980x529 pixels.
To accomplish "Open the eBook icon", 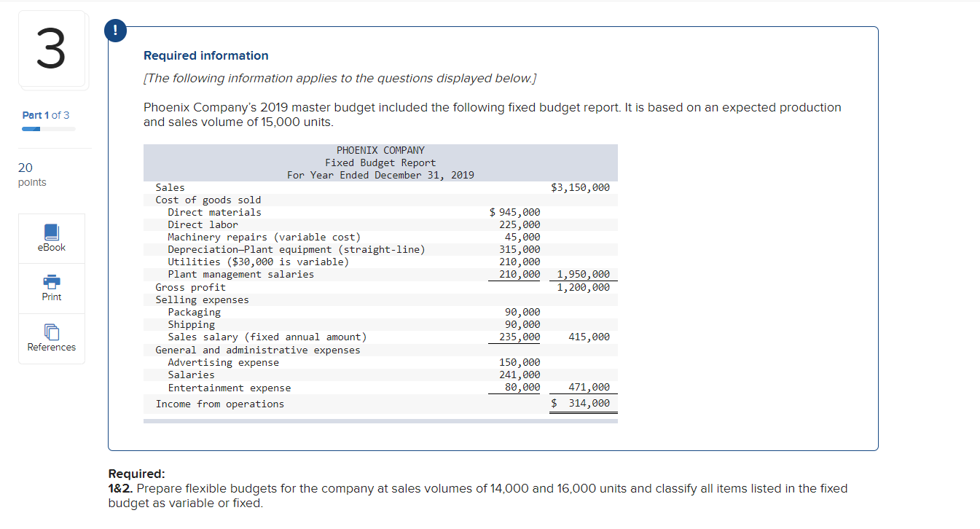I will click(x=51, y=232).
